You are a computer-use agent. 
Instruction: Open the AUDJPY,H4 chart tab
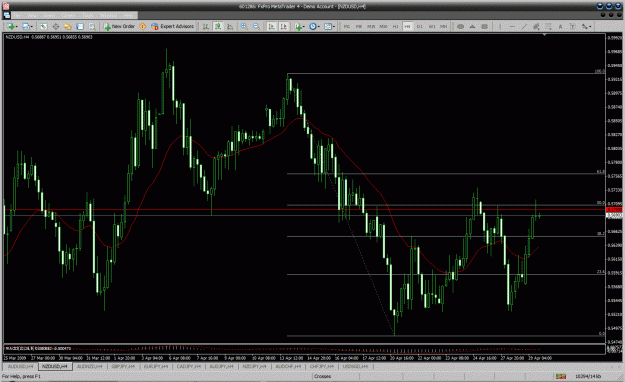click(x=222, y=366)
